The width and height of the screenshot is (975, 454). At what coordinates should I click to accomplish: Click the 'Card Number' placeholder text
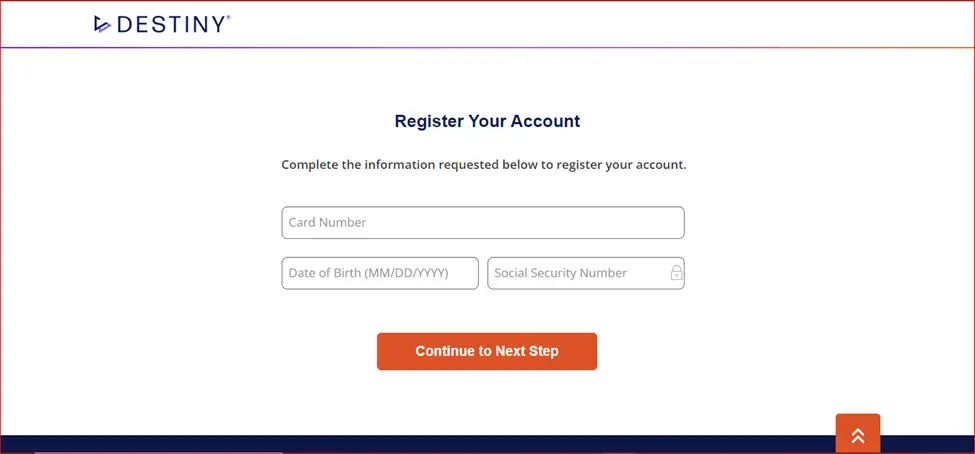pos(327,223)
